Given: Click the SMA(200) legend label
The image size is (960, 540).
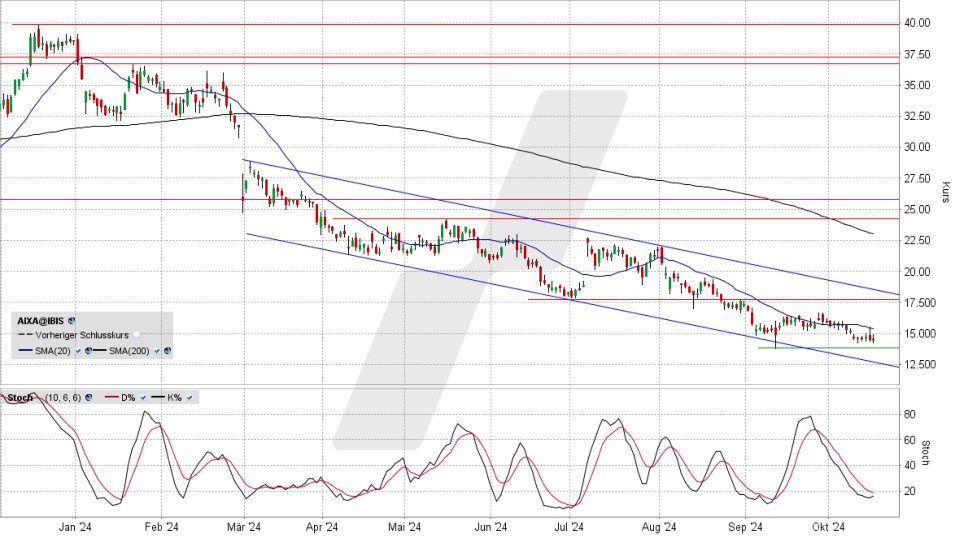Looking at the screenshot, I should [x=129, y=351].
